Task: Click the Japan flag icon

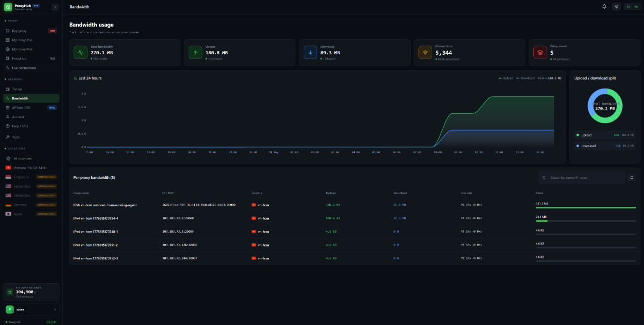Action: click(x=8, y=213)
